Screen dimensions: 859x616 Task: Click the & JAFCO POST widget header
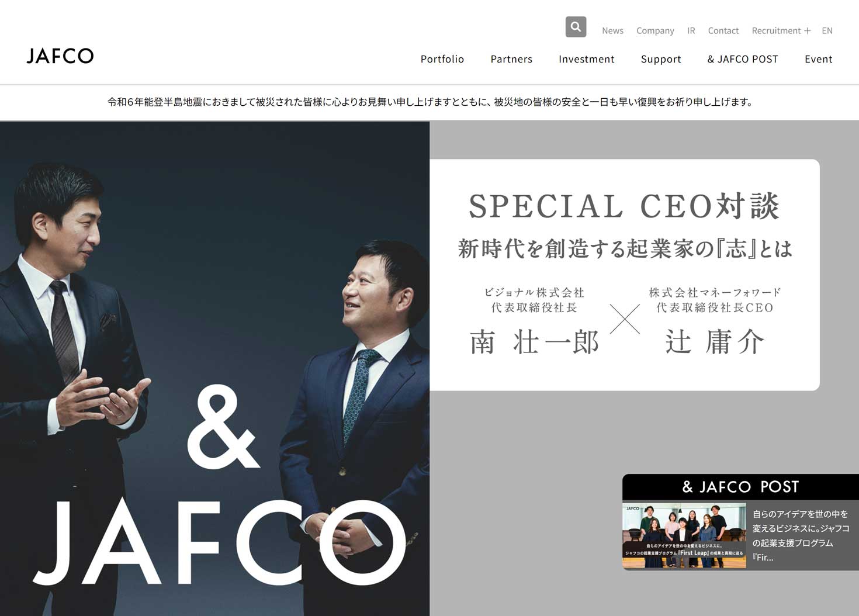pos(740,487)
